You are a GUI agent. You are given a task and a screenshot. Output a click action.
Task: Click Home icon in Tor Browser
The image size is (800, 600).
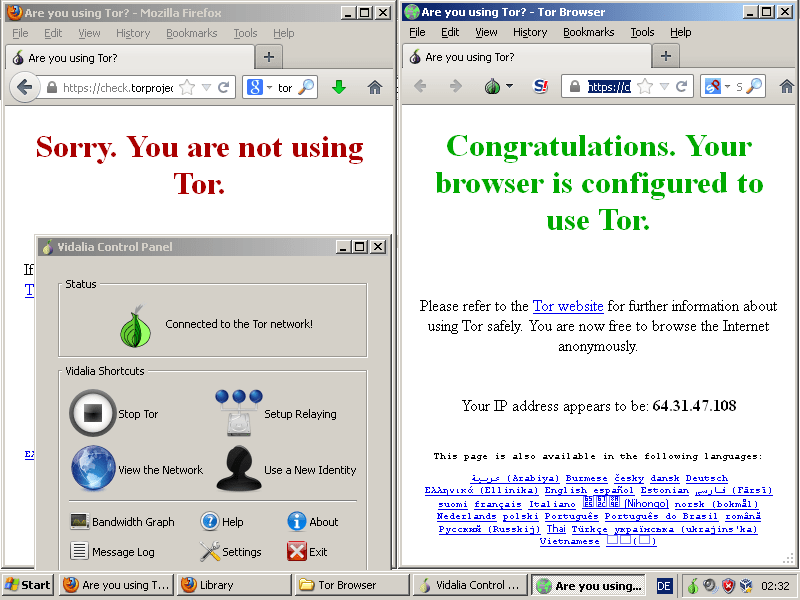(x=787, y=86)
